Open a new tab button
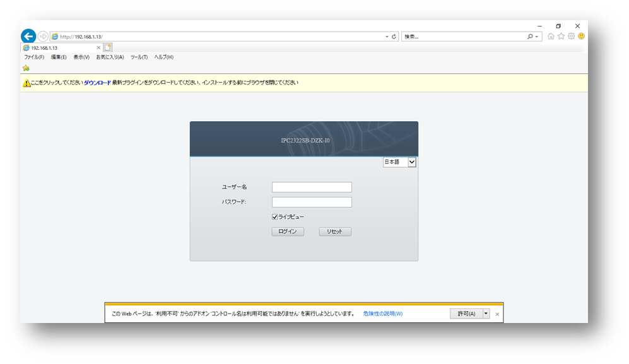Screen dimensions: 629x364 pos(108,48)
